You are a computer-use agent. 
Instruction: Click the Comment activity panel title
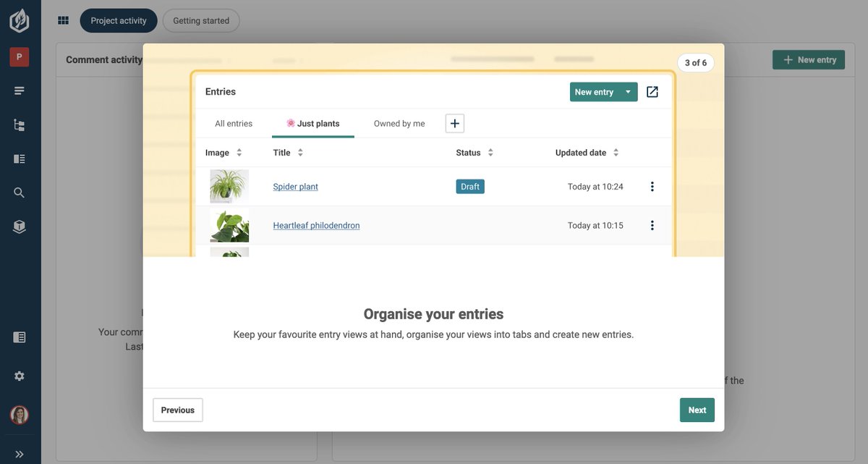[104, 60]
